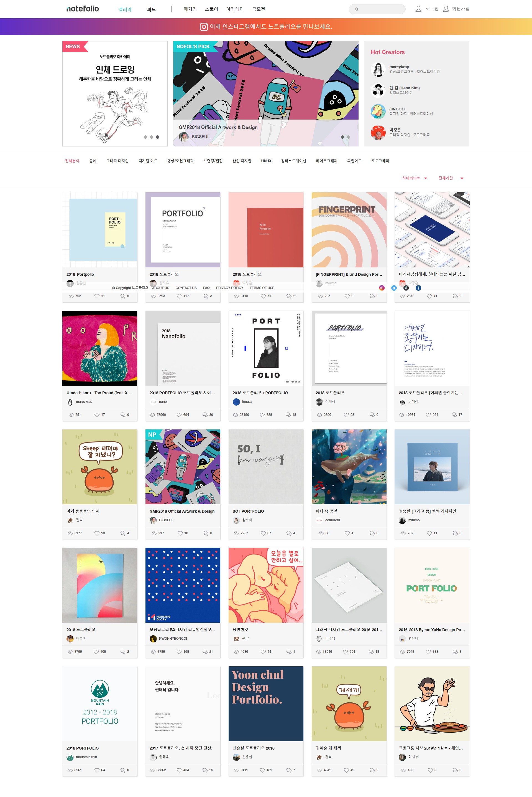
Task: Open the 피드 tab in the top navigation
Action: tap(151, 9)
